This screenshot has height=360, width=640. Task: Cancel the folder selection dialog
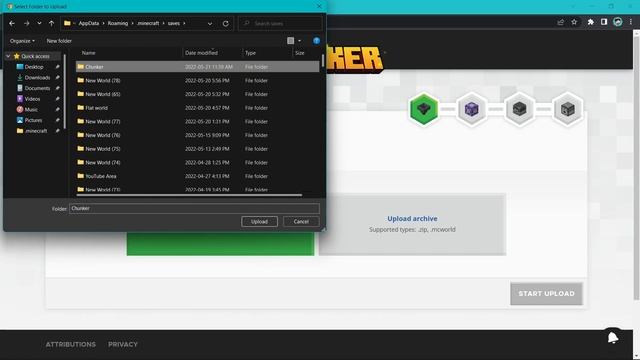[301, 222]
